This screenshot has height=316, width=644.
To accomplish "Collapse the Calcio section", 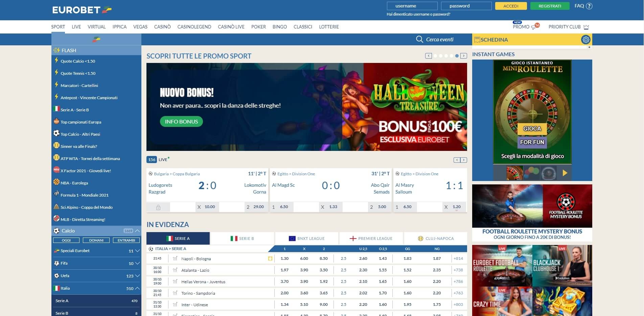I will [x=137, y=230].
